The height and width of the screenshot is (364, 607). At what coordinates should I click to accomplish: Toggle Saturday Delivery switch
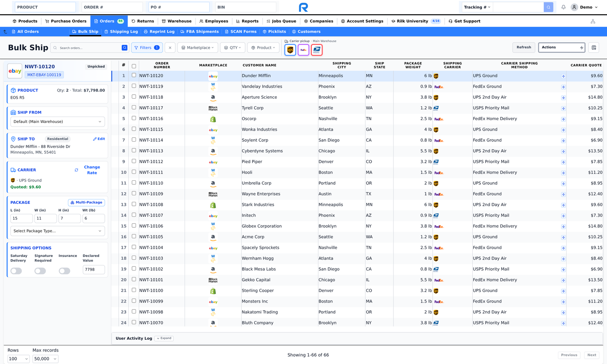tap(16, 271)
